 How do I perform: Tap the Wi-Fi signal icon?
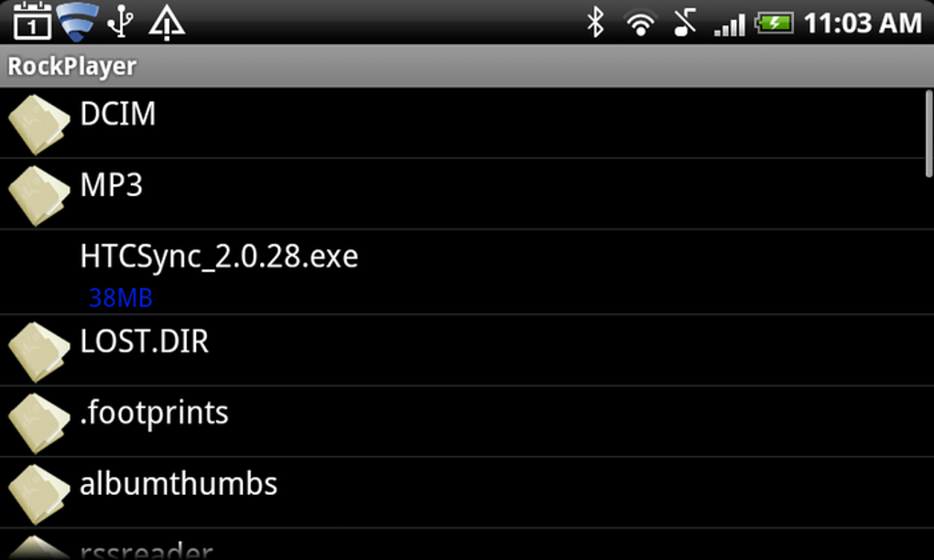(640, 24)
